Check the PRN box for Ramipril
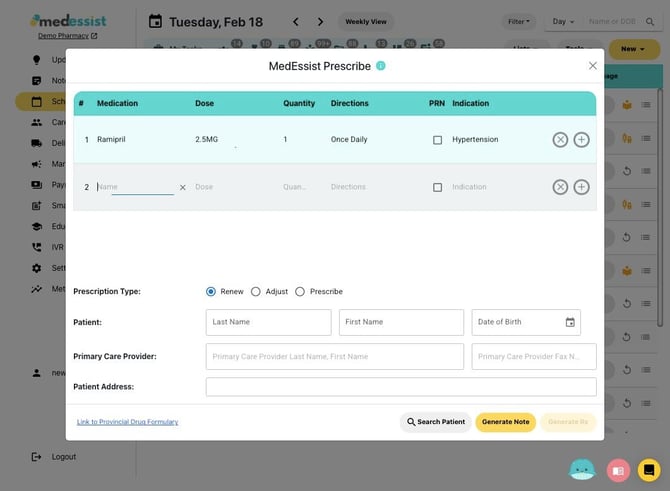The height and width of the screenshot is (491, 670). click(437, 140)
